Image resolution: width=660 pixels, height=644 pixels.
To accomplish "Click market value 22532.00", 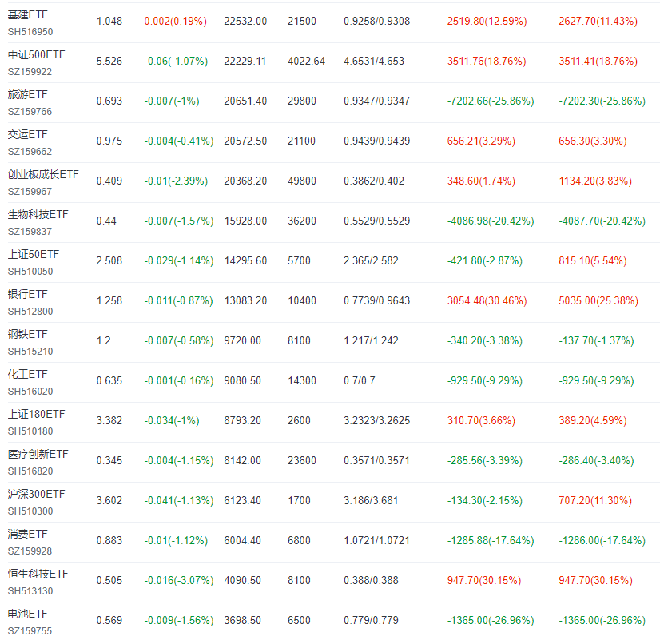I will 245,22.
